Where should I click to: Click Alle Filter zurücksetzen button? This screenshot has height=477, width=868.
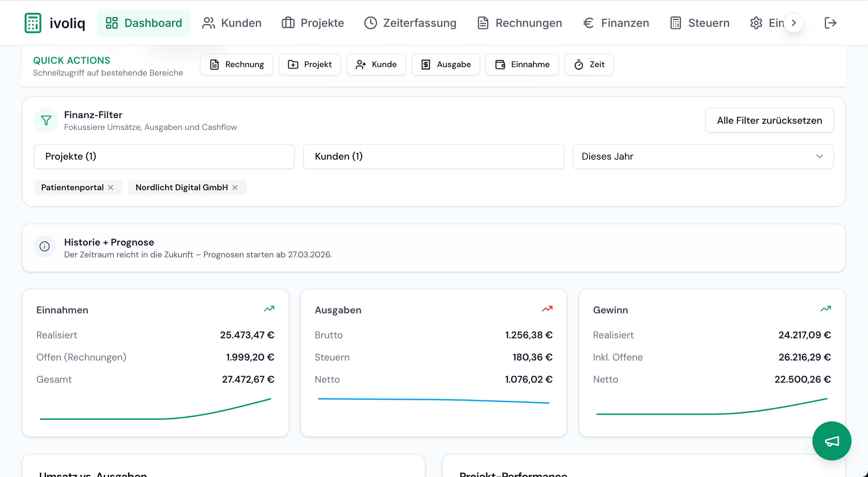[769, 120]
